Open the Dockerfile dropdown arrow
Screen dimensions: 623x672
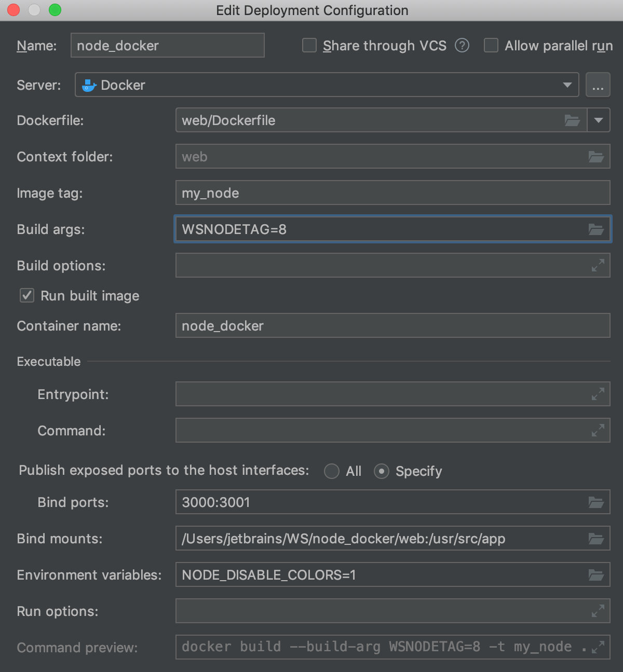point(599,120)
